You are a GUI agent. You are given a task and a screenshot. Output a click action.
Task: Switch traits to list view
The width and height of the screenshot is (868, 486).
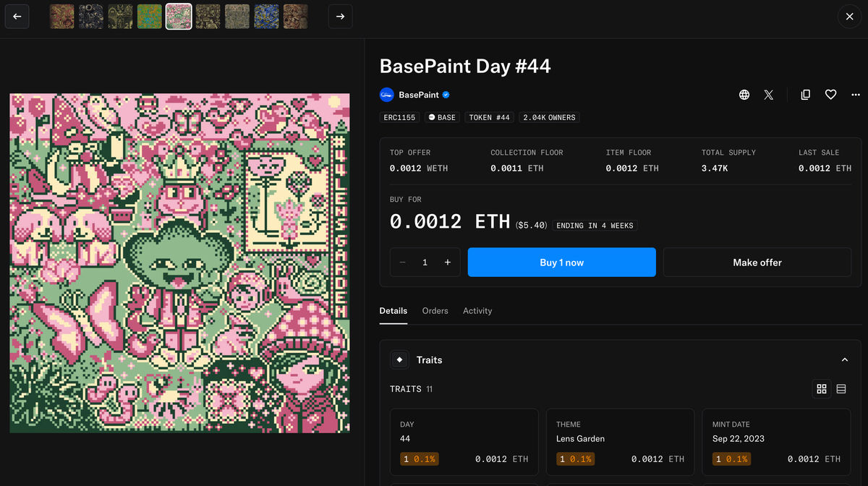(841, 389)
